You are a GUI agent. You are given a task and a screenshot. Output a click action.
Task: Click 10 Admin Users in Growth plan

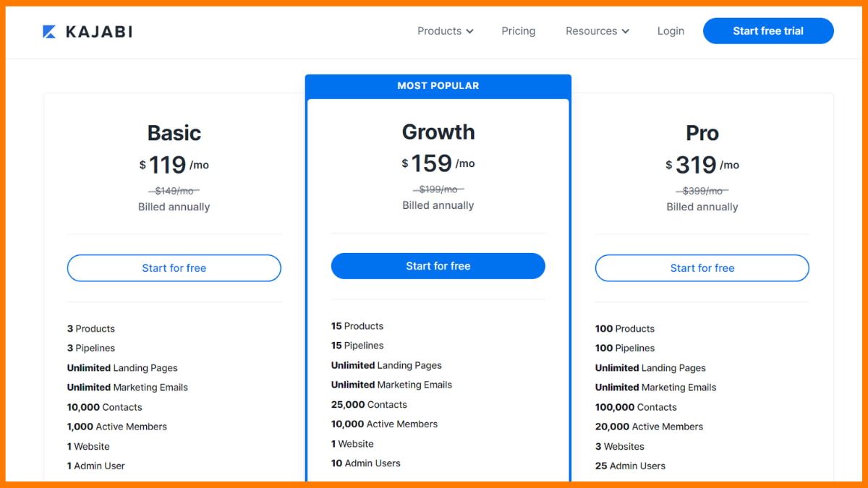coord(366,463)
